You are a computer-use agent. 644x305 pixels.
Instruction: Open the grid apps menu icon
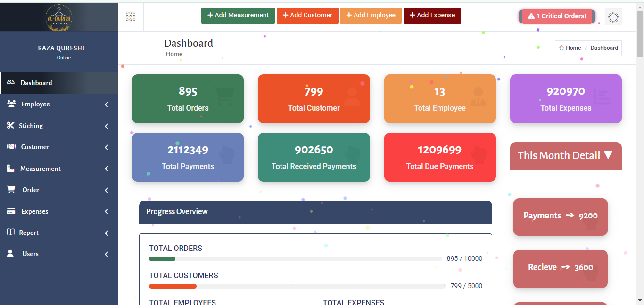[131, 16]
